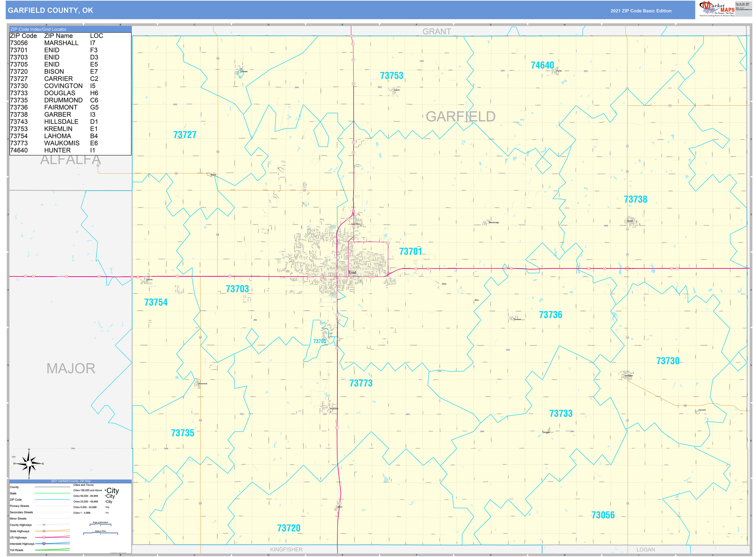The height and width of the screenshot is (557, 756).
Task: Click the 2021 Garfield County, OK Map legend title
Action: tap(70, 481)
